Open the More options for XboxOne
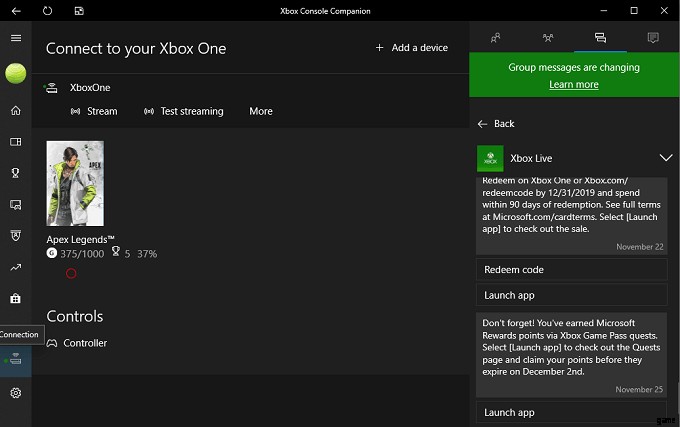The width and height of the screenshot is (680, 427). [x=260, y=111]
